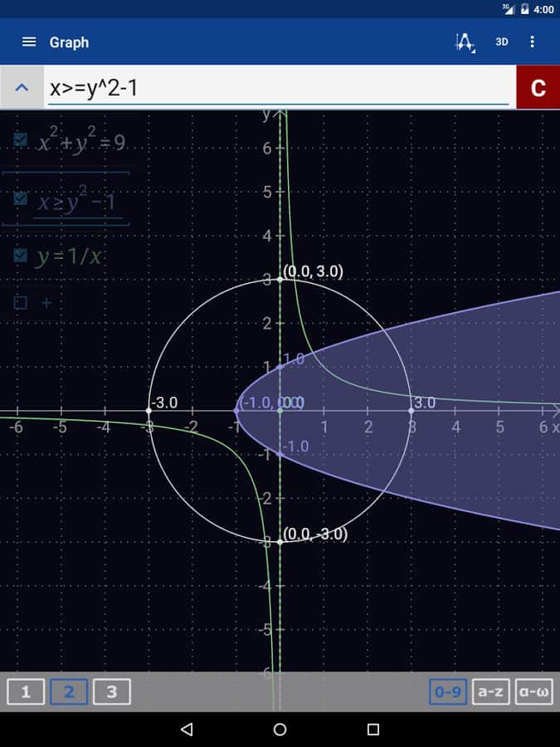Screen dimensions: 560x747
Task: Switch to α-ω Greek keyboard
Action: point(533,691)
